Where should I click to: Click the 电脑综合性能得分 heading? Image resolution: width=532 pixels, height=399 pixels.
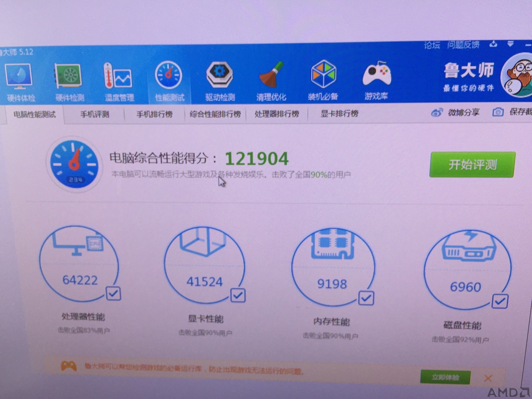pyautogui.click(x=163, y=158)
